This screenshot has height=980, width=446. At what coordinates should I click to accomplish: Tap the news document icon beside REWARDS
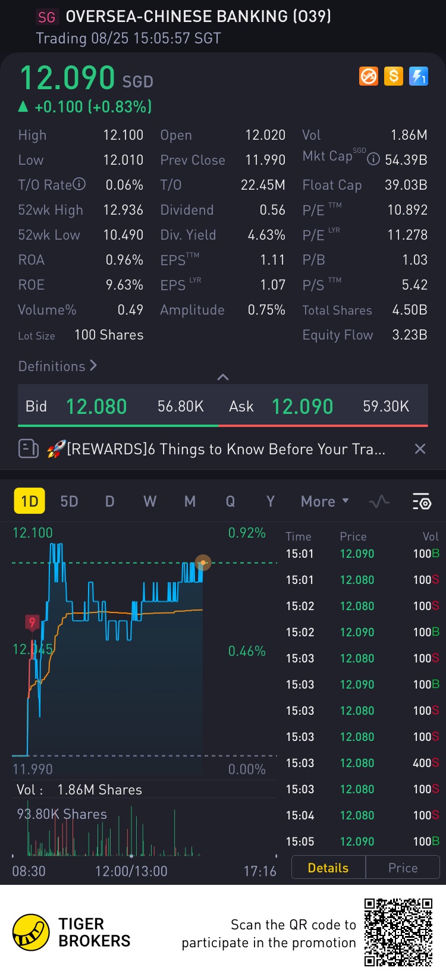click(28, 449)
